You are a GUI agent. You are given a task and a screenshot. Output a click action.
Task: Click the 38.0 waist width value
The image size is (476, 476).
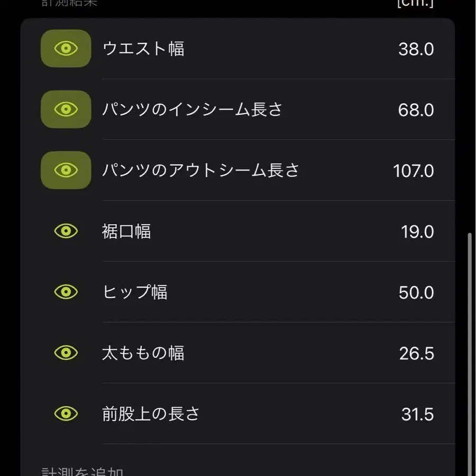(x=416, y=49)
